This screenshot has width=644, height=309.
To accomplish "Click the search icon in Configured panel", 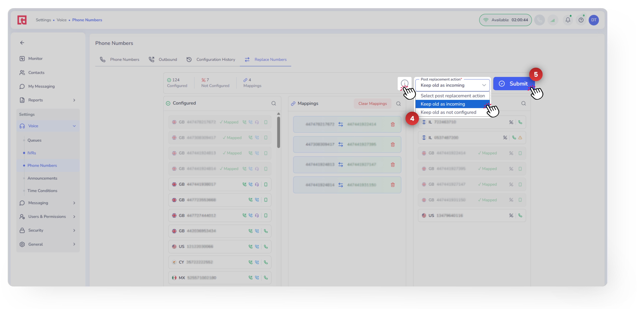I will pos(273,103).
